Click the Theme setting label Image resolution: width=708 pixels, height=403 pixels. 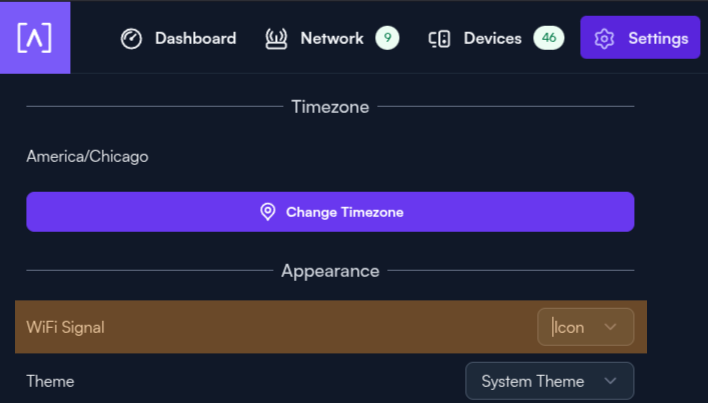[x=50, y=381]
